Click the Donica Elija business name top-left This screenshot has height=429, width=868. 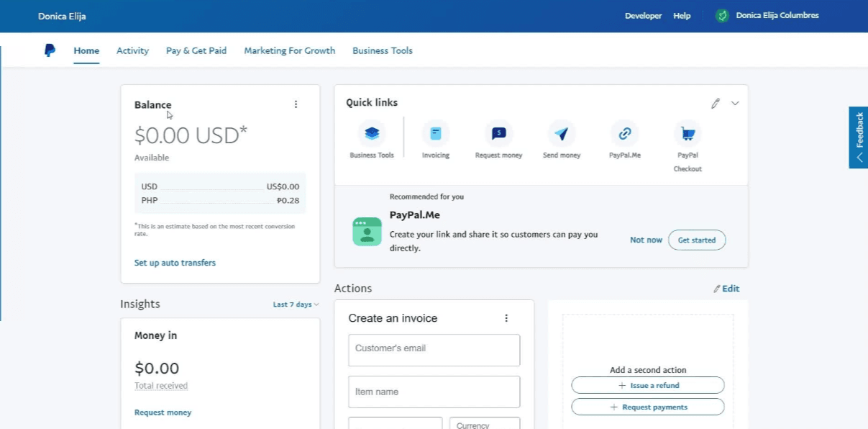[x=62, y=16]
